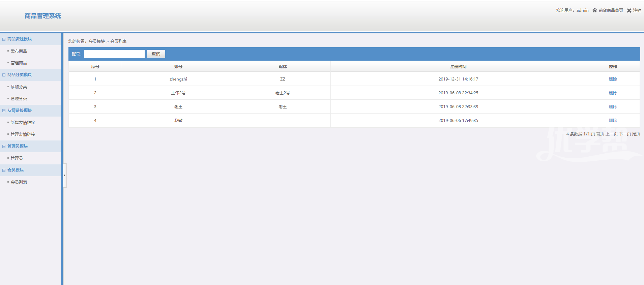Toggle the 会员模块 collapse icon
644x285 pixels.
[4, 170]
